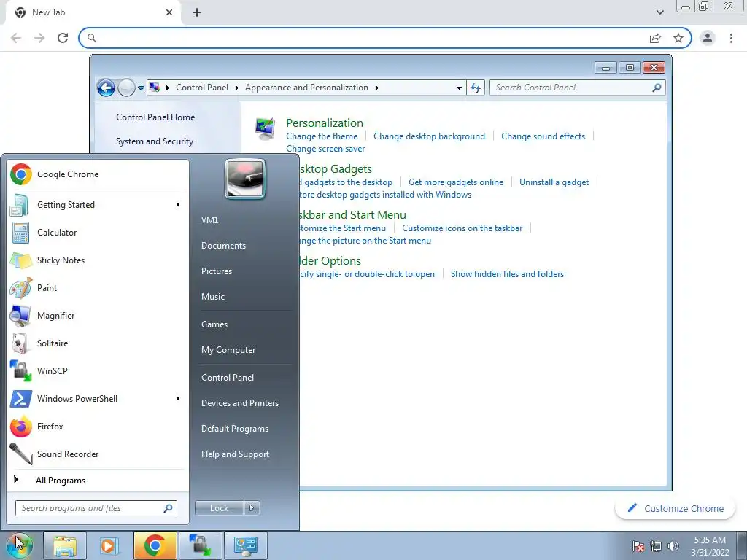Expand the Windows PowerShell jump list arrow
The image size is (747, 560).
coord(178,399)
